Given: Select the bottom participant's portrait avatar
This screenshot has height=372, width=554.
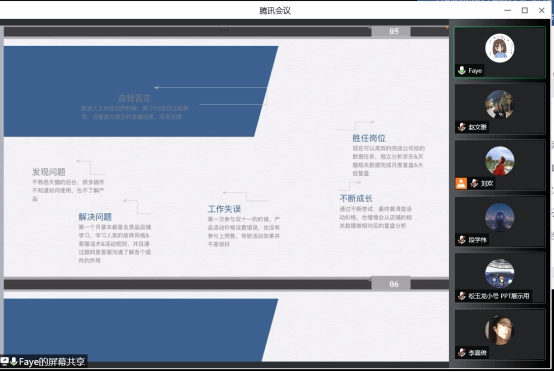Looking at the screenshot, I should coord(500,330).
